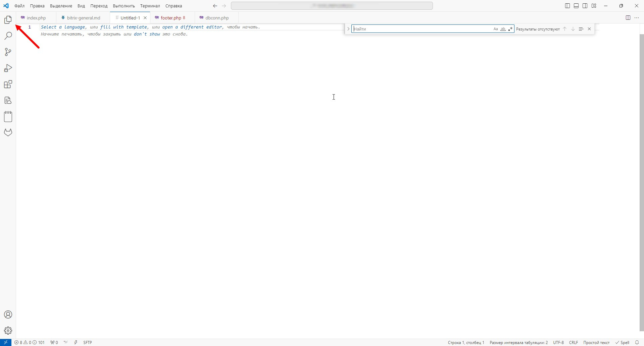The height and width of the screenshot is (346, 644).
Task: Toggle Use Regular Expression in find widget
Action: [510, 29]
